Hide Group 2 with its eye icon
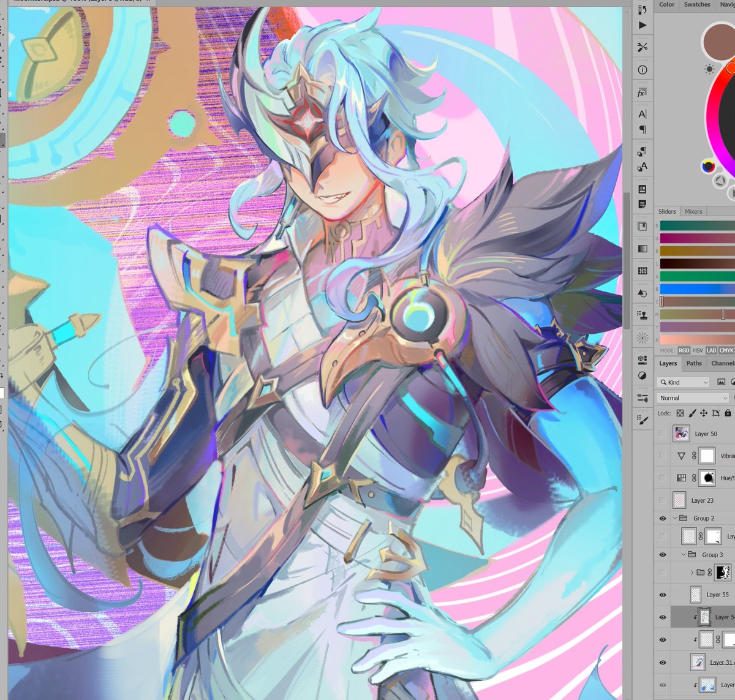The height and width of the screenshot is (700, 735). coord(662,518)
